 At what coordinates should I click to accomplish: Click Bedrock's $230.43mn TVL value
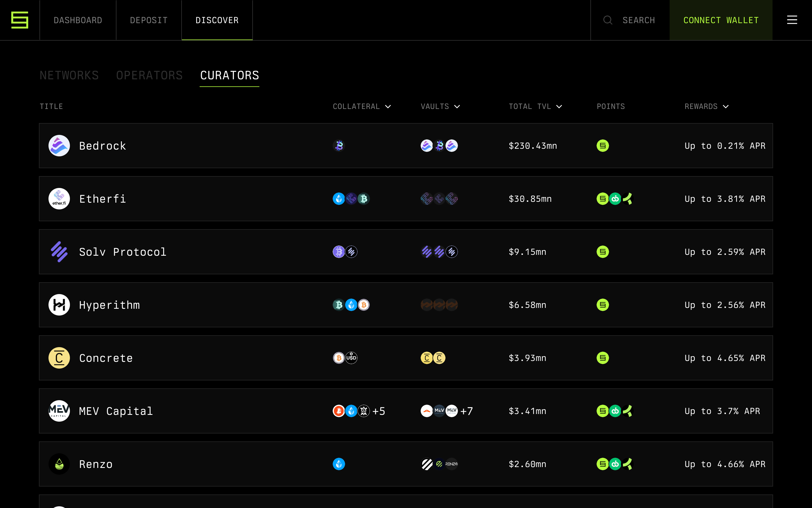[x=533, y=146]
